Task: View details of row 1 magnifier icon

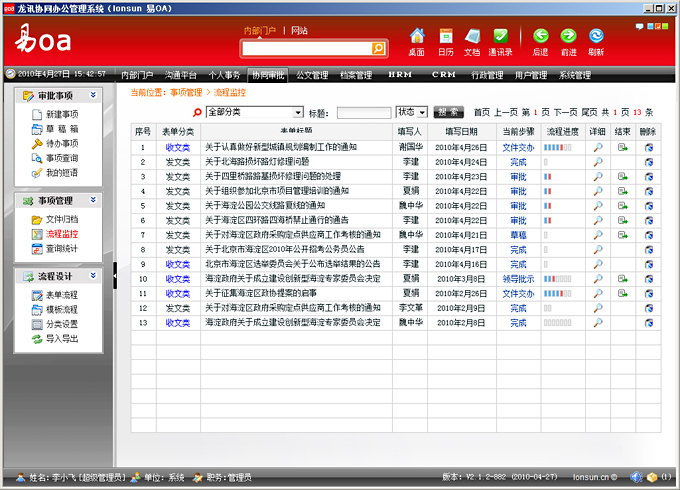Action: (598, 147)
